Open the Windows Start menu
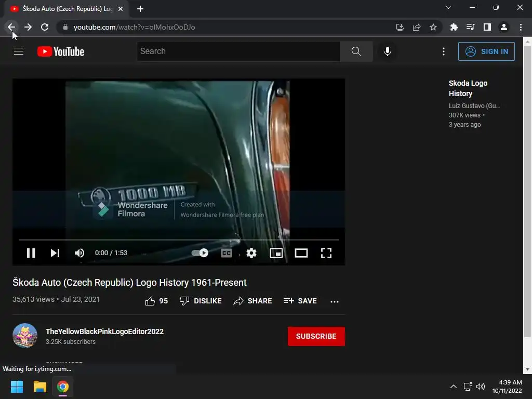 [x=17, y=387]
